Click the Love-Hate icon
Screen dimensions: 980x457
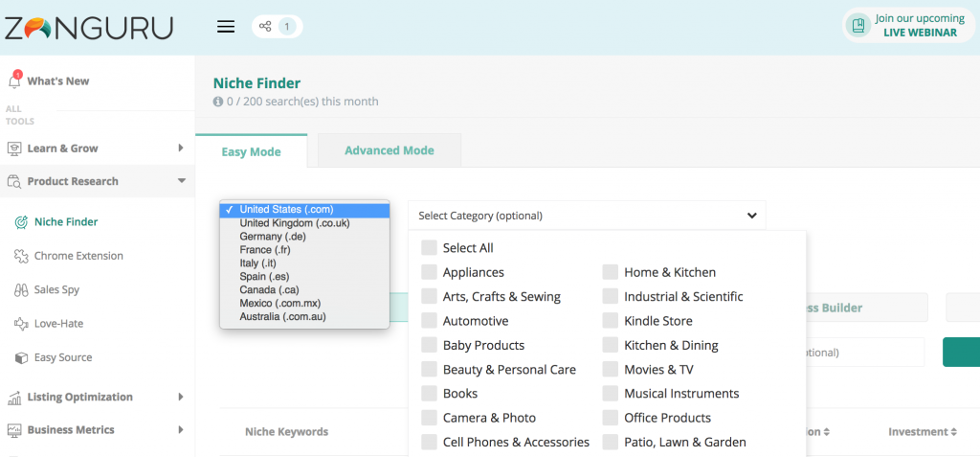point(21,324)
